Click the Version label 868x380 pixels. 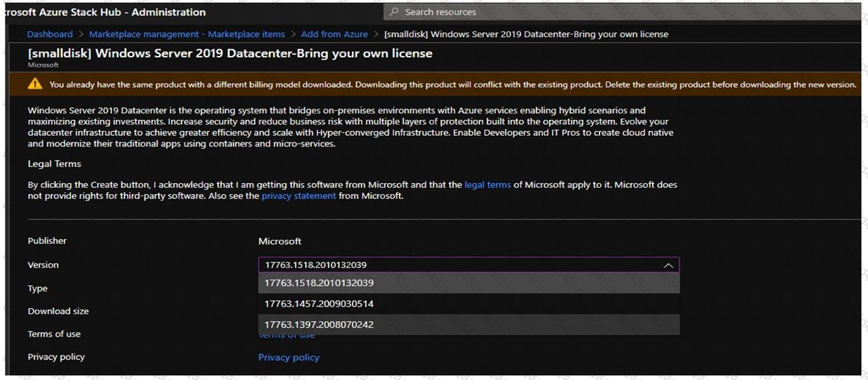click(x=43, y=264)
